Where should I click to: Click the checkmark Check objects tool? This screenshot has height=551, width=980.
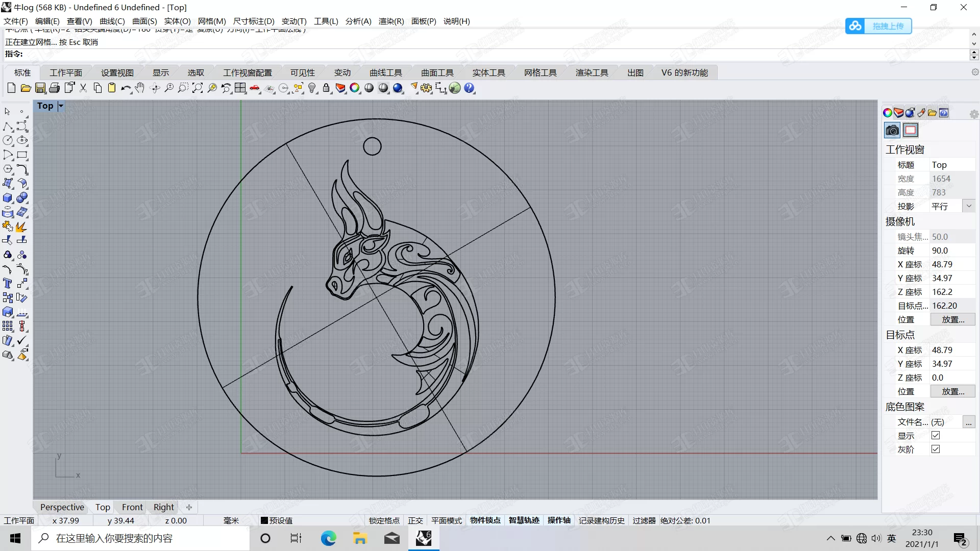(22, 340)
